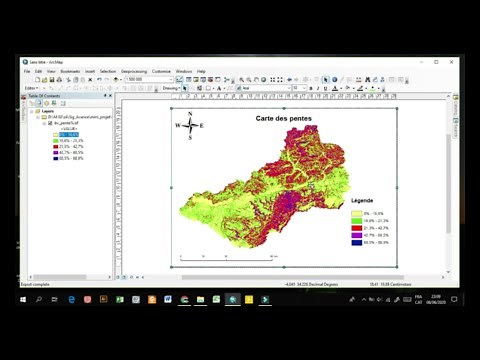Image resolution: width=480 pixels, height=360 pixels.
Task: Open Microsoft Edge from the taskbar
Action: [x=71, y=300]
